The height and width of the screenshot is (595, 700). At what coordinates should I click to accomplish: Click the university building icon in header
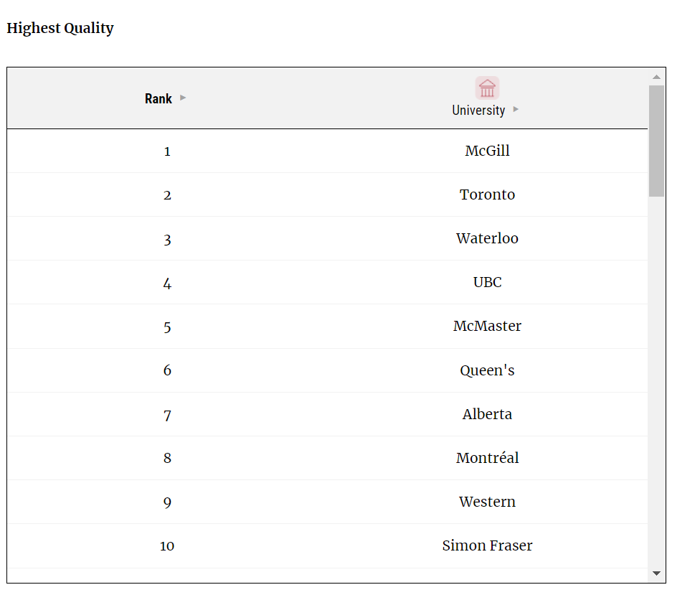pyautogui.click(x=487, y=88)
